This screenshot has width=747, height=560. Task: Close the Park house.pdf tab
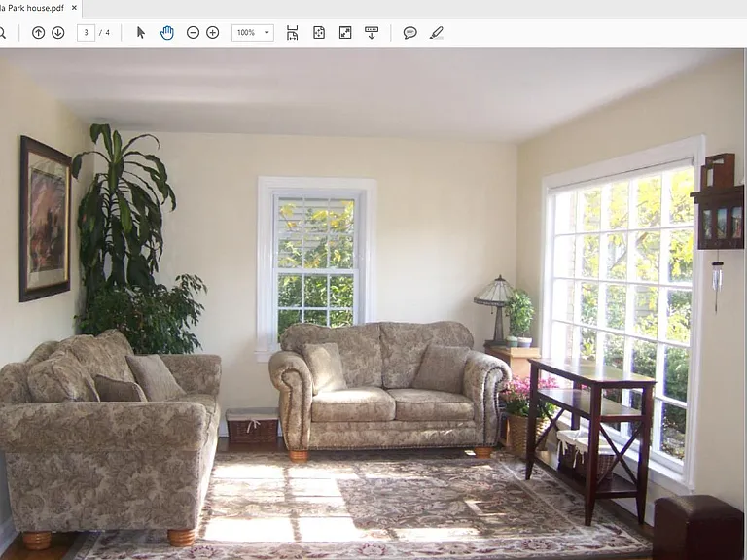[74, 8]
